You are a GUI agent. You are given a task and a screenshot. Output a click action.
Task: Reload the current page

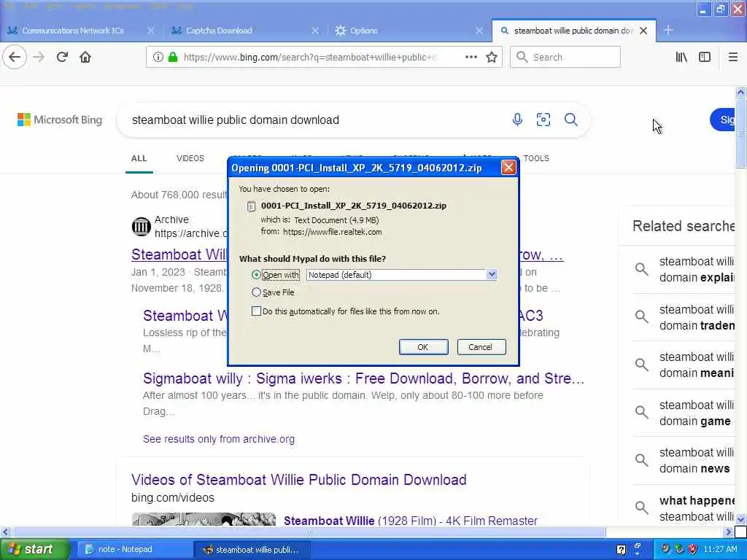click(x=62, y=57)
